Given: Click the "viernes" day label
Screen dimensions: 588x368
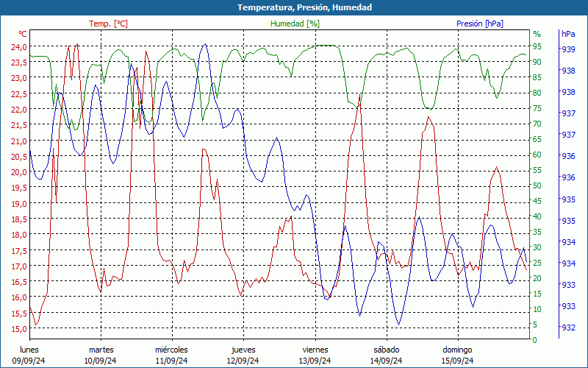Looking at the screenshot, I should (x=315, y=350).
